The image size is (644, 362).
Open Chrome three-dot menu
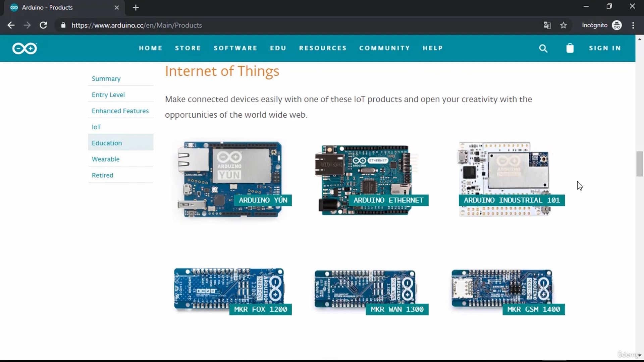[x=633, y=25]
